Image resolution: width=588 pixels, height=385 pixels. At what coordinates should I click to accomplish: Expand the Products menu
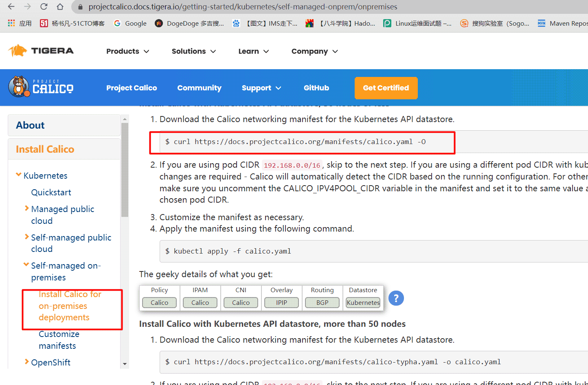pos(127,51)
